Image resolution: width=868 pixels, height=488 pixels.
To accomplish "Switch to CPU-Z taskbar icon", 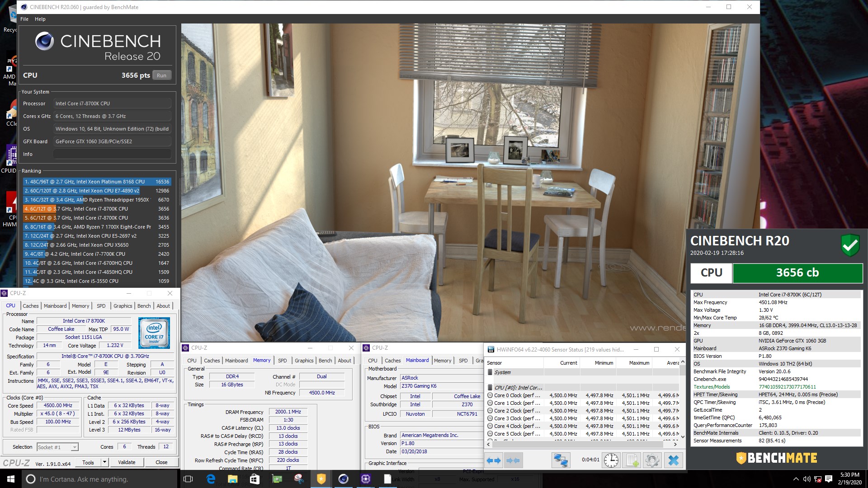I will (x=365, y=479).
